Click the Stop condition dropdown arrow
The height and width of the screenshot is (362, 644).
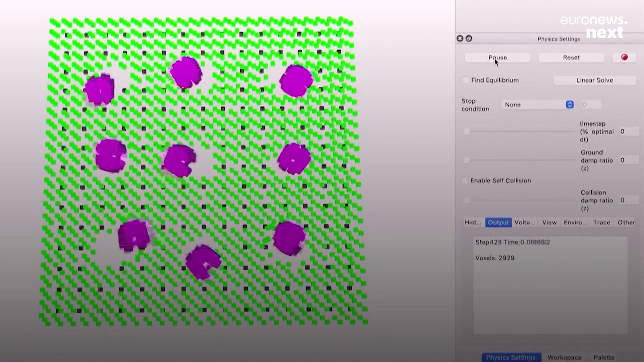click(x=570, y=105)
